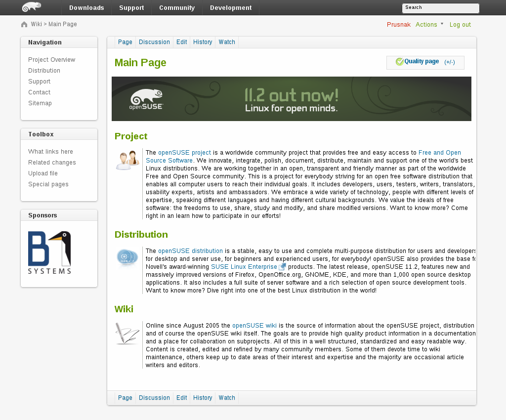Viewport: 506px width, 420px height.
Task: Open the B1 Systems sponsor logo
Action: 49,252
